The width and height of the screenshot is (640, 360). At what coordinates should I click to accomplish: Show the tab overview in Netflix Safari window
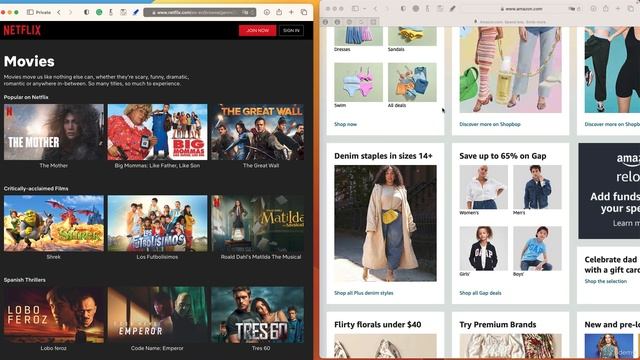click(x=304, y=12)
